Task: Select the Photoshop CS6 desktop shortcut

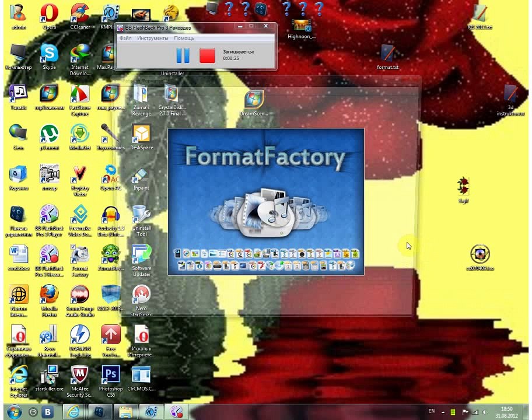Action: (x=111, y=382)
